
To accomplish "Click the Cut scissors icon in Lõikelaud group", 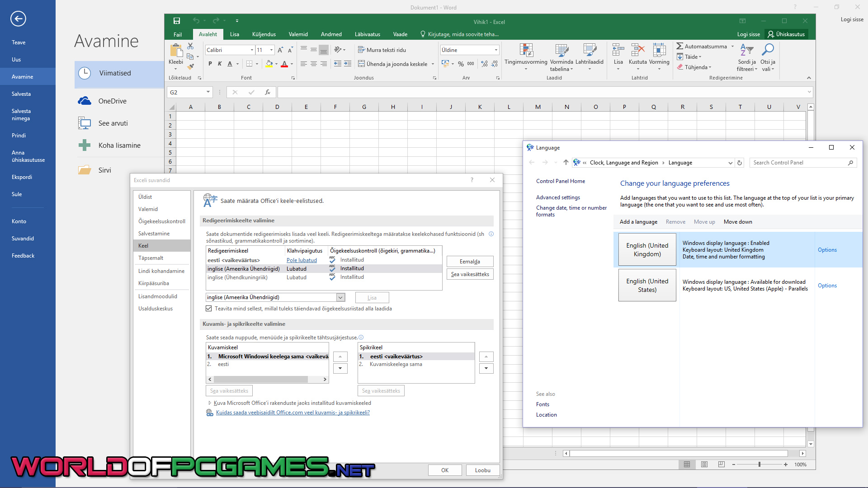I will coord(190,47).
